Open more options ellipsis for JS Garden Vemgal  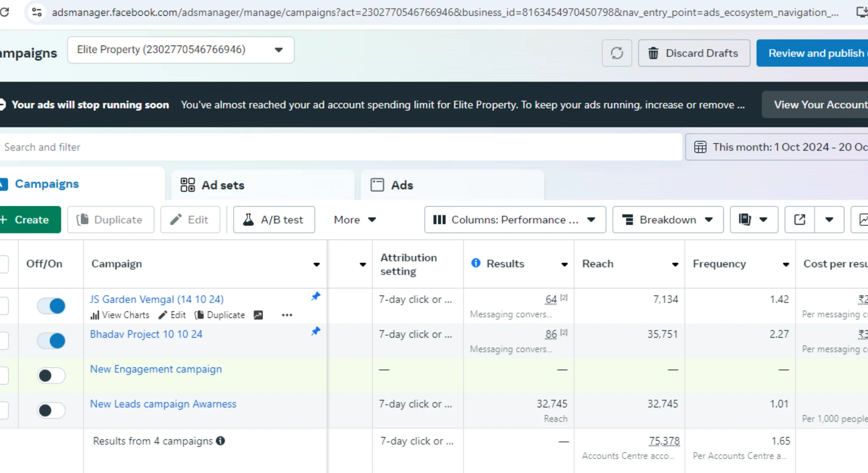coord(287,315)
